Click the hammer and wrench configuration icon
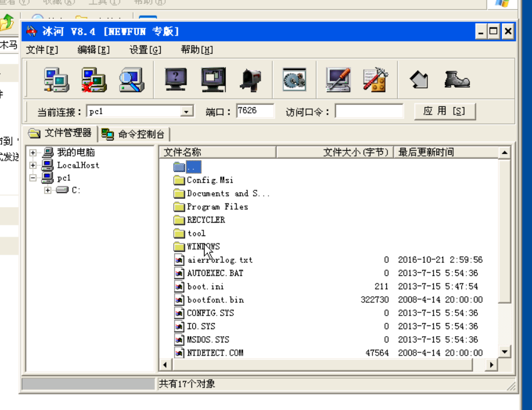 pyautogui.click(x=376, y=79)
